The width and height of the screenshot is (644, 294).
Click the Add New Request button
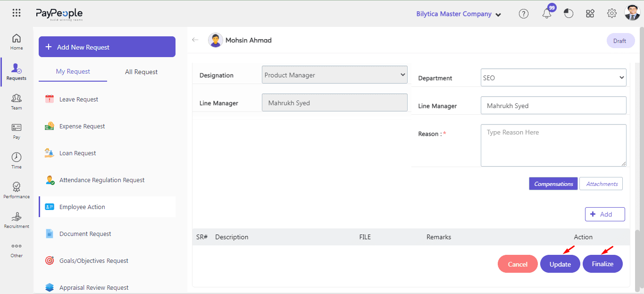pyautogui.click(x=107, y=47)
